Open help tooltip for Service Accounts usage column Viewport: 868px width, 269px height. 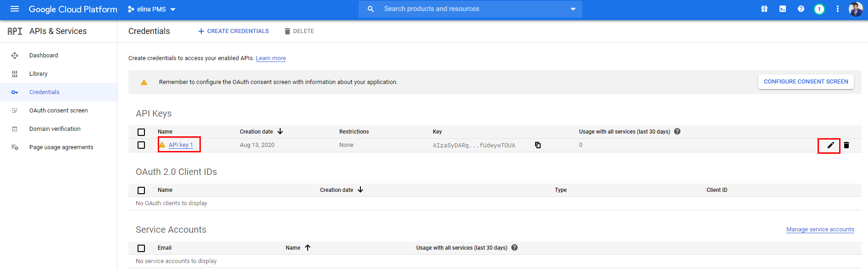point(514,247)
